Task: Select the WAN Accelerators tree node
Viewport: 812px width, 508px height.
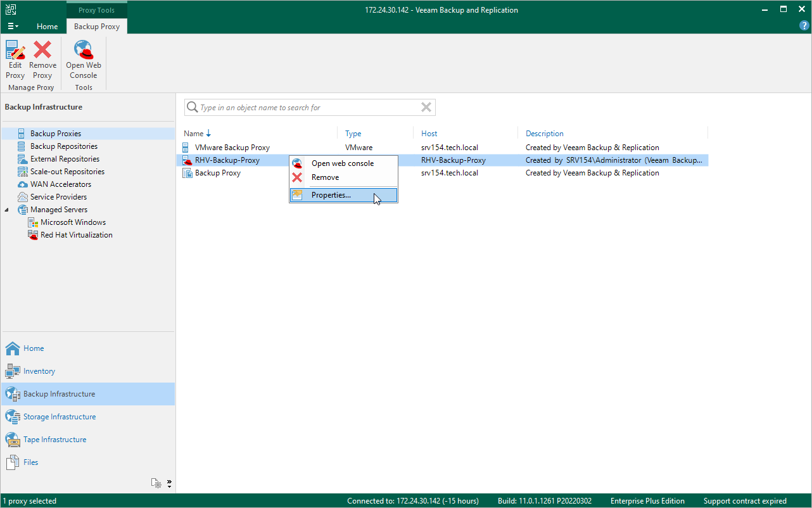Action: pos(61,184)
